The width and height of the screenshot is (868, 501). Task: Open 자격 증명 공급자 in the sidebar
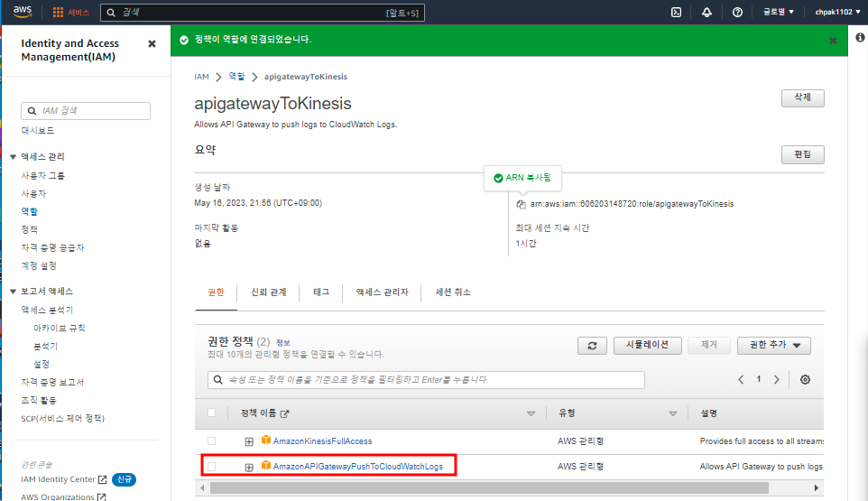(52, 247)
